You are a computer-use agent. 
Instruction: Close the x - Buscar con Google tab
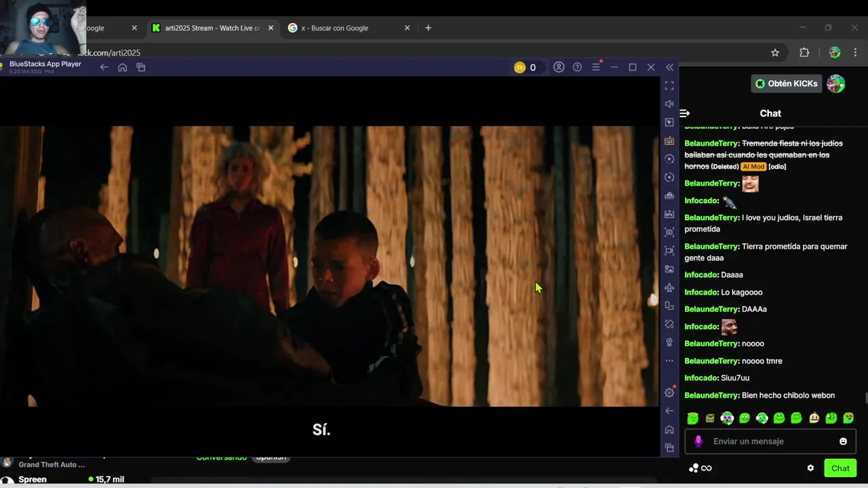pyautogui.click(x=407, y=28)
